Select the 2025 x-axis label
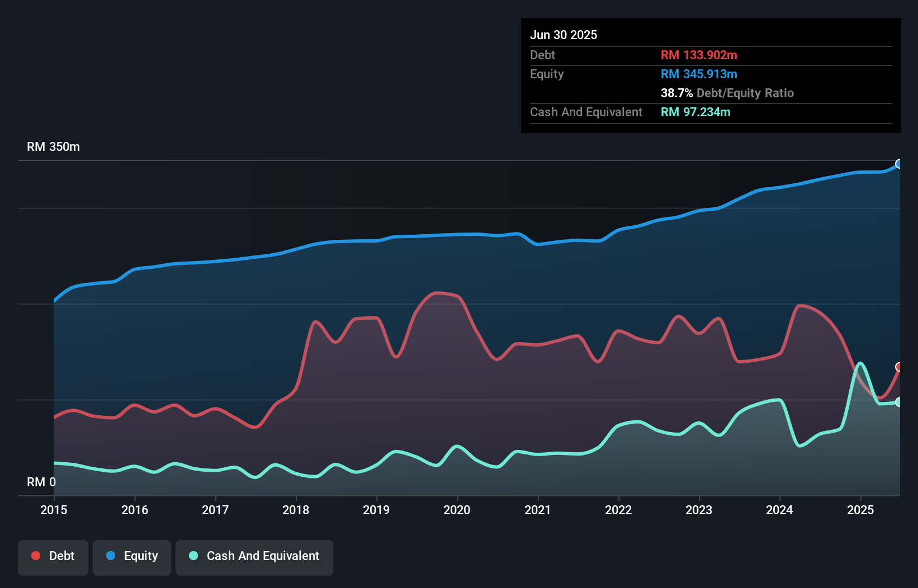Image resolution: width=918 pixels, height=588 pixels. (x=860, y=510)
